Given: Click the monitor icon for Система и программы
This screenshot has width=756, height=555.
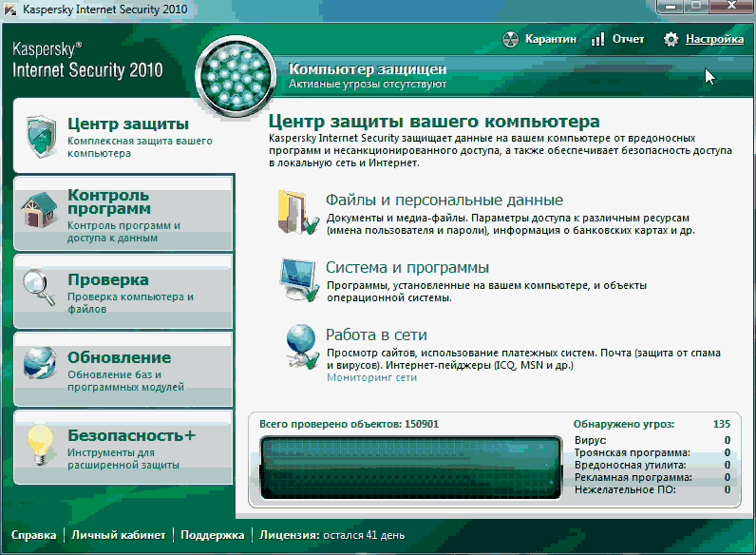Looking at the screenshot, I should (x=297, y=278).
